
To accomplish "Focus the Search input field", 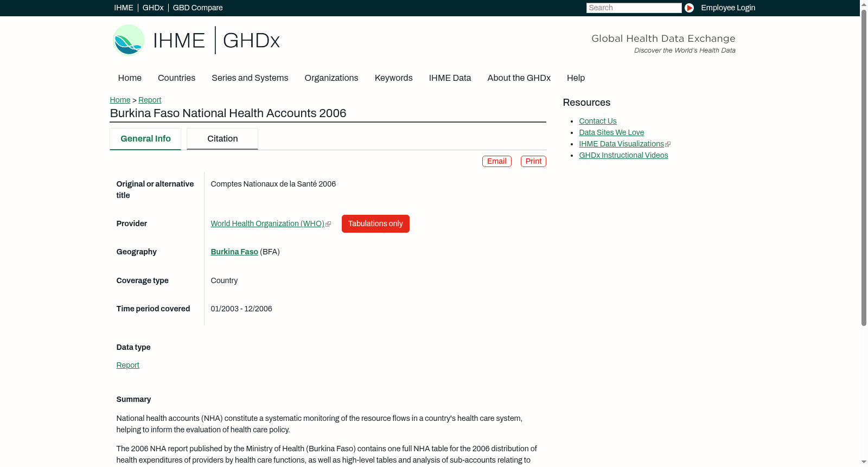I will [634, 8].
